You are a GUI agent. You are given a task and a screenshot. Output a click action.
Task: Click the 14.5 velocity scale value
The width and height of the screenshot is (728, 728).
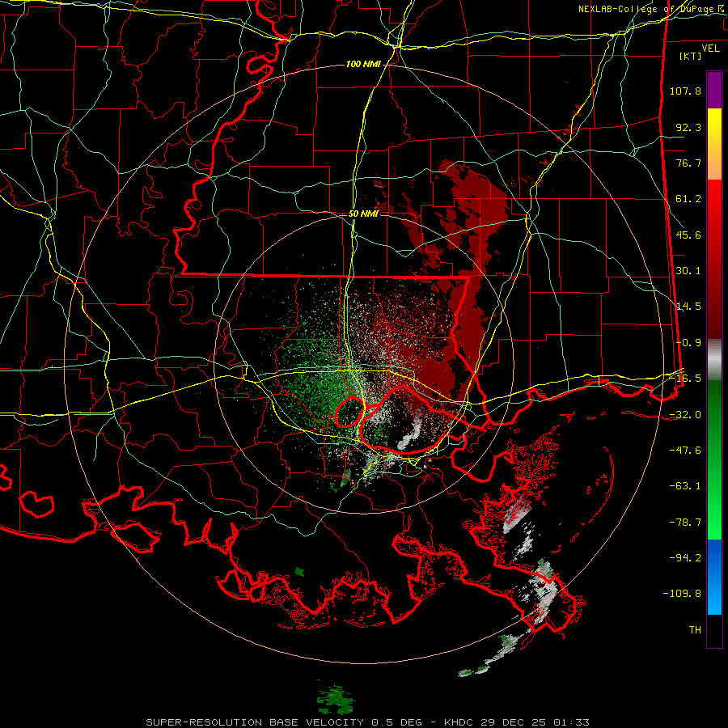tap(688, 307)
